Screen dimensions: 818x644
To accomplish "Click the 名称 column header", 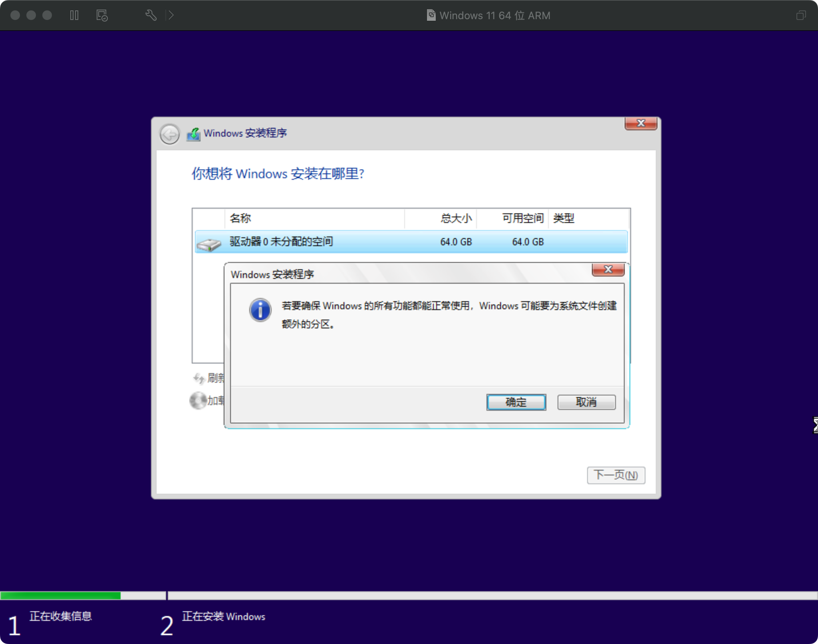I will tap(314, 218).
